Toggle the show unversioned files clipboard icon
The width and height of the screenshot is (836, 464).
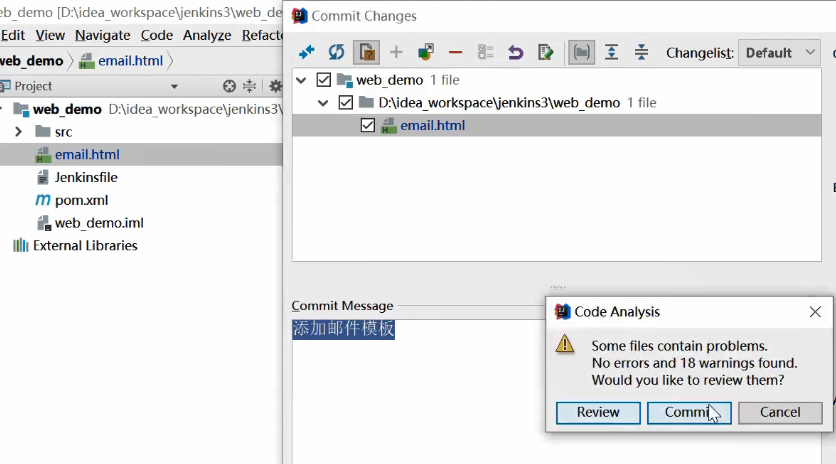tap(366, 52)
